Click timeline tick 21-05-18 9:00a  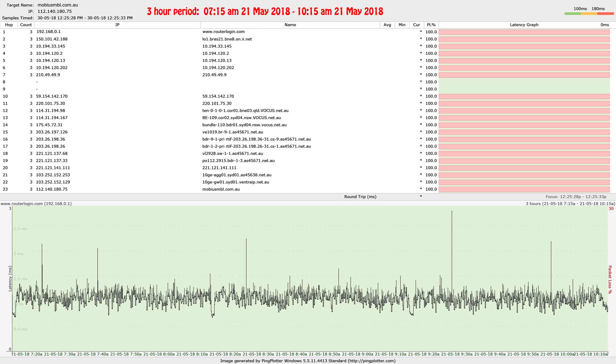pos(357,354)
